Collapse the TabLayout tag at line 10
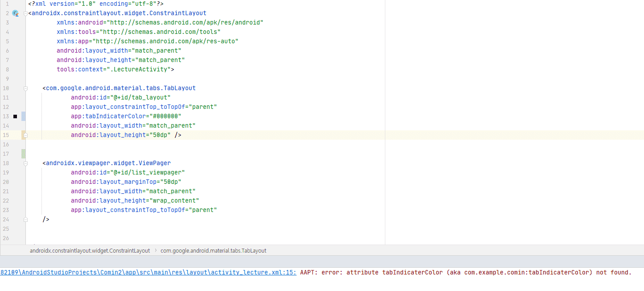The height and width of the screenshot is (291, 644). click(x=25, y=88)
